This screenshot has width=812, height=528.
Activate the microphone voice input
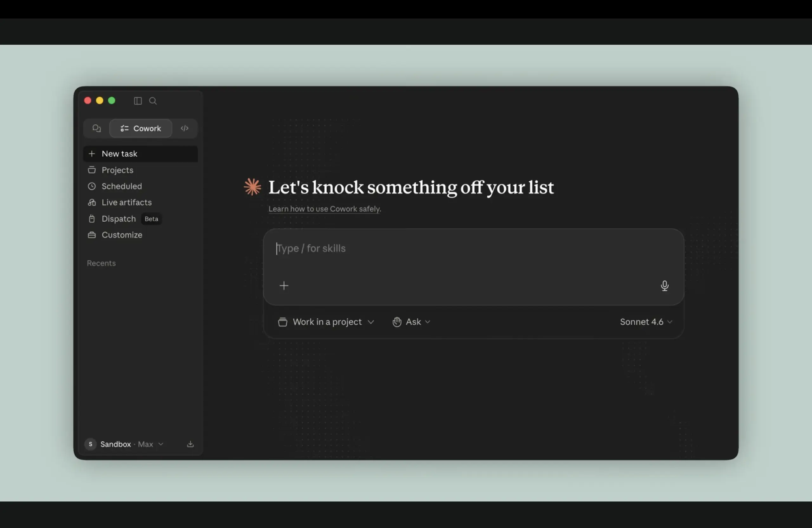(x=664, y=285)
